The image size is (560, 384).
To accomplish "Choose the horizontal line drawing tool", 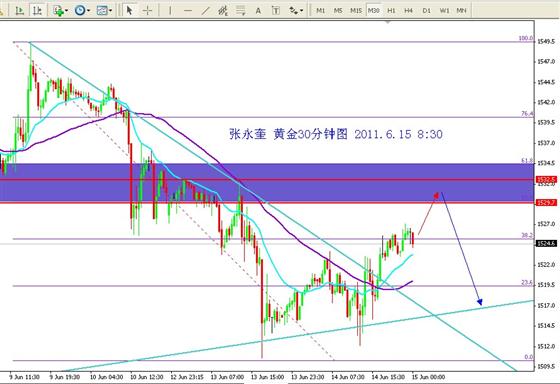I will coord(188,11).
